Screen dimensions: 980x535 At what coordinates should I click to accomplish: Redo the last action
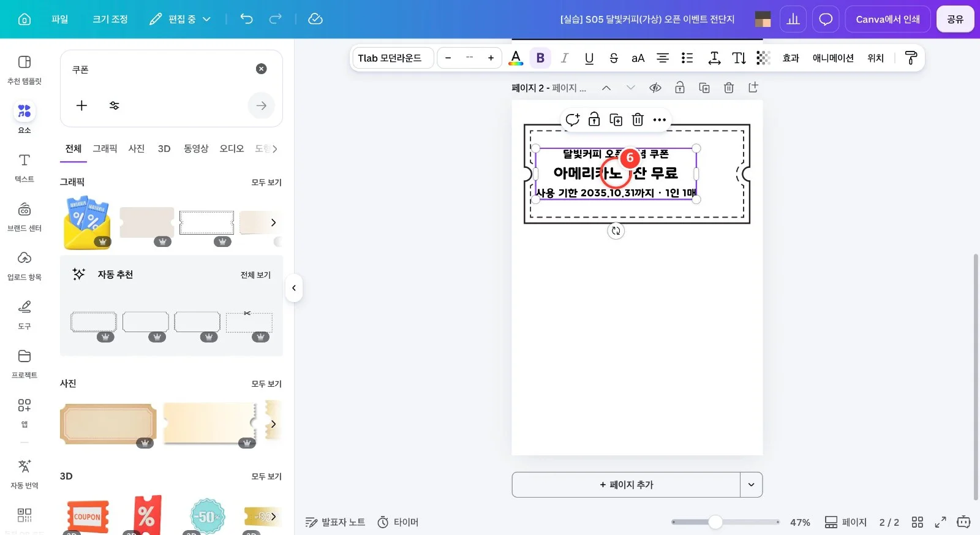point(276,19)
